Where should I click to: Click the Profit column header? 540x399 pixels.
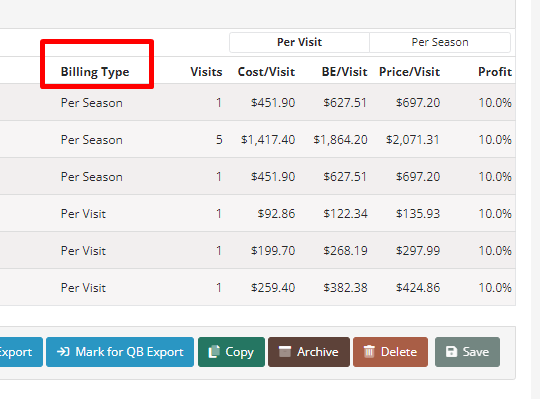(495, 72)
